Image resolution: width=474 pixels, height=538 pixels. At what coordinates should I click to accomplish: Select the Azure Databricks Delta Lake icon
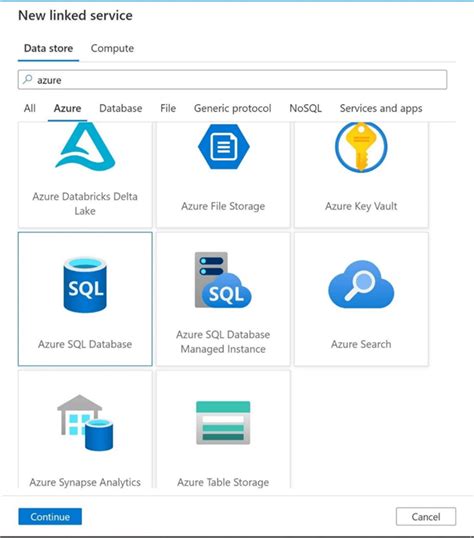pyautogui.click(x=85, y=146)
